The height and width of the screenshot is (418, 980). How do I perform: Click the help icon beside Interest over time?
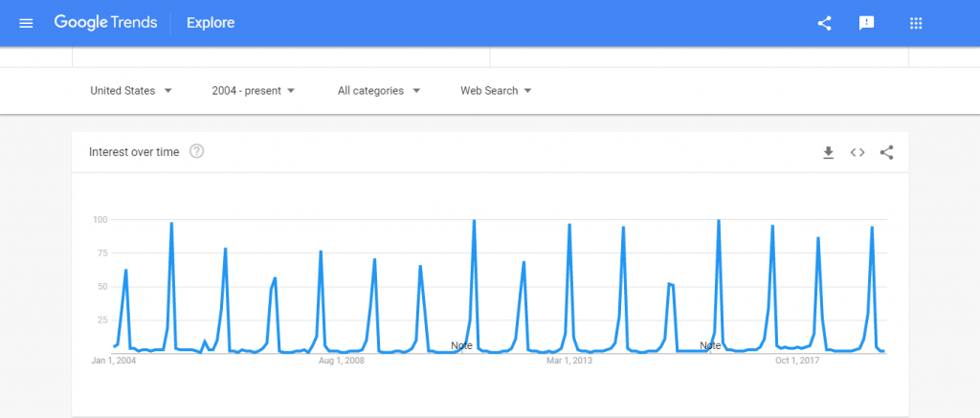pyautogui.click(x=197, y=151)
